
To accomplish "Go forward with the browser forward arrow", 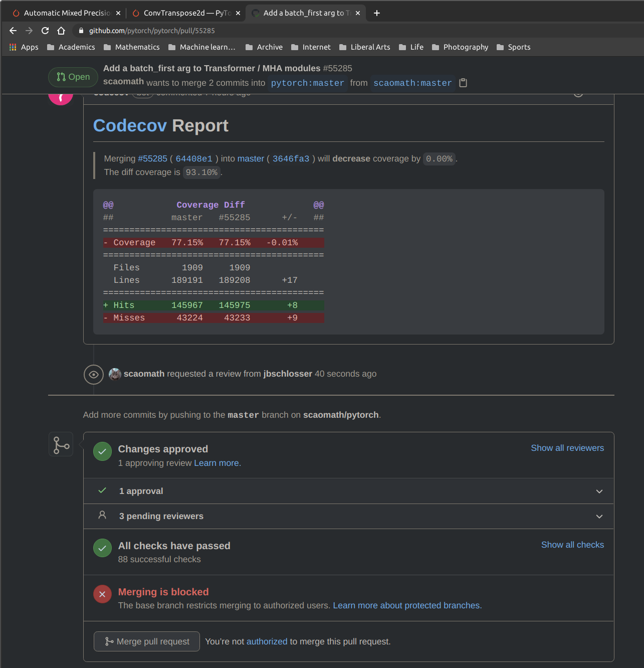I will (x=29, y=31).
